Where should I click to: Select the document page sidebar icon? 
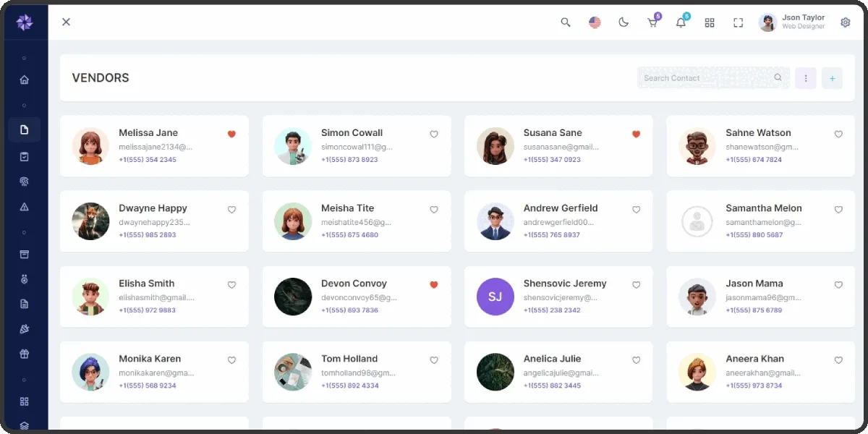[x=25, y=130]
